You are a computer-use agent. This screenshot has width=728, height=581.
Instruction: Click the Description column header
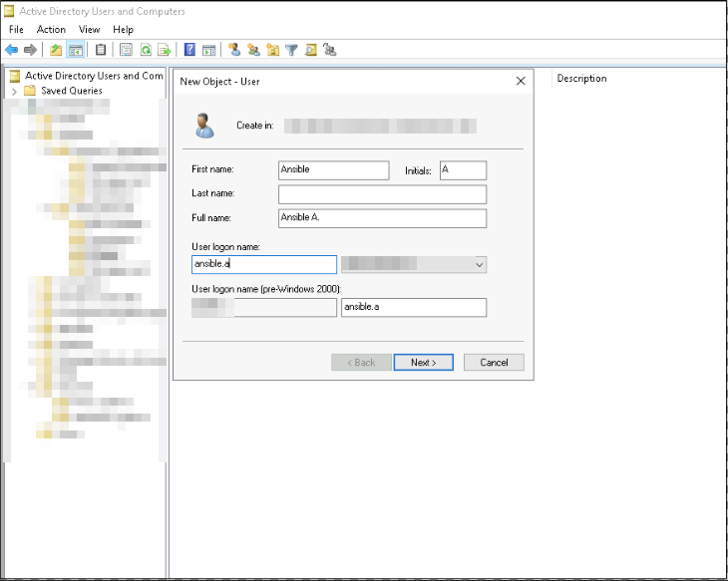click(581, 79)
